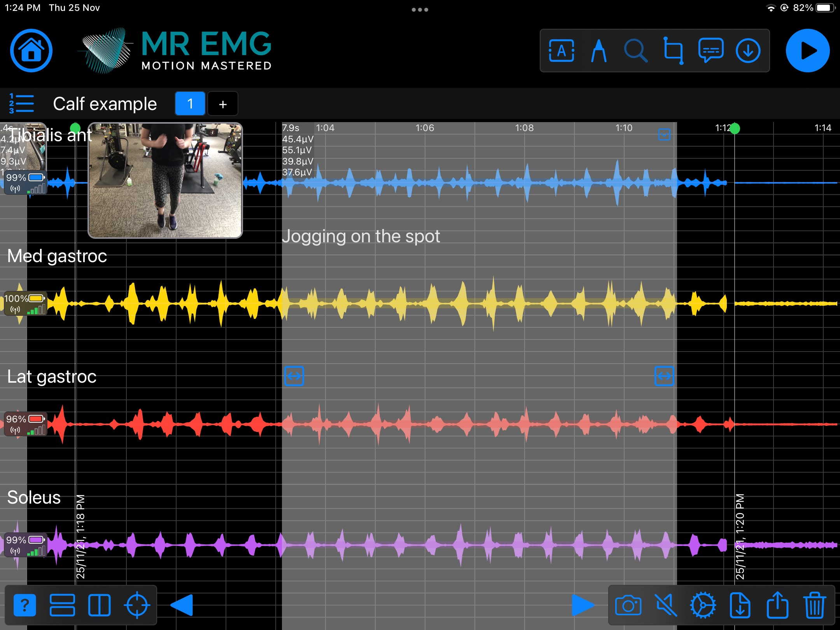Take a snapshot with camera icon
Viewport: 840px width, 630px height.
pyautogui.click(x=628, y=605)
